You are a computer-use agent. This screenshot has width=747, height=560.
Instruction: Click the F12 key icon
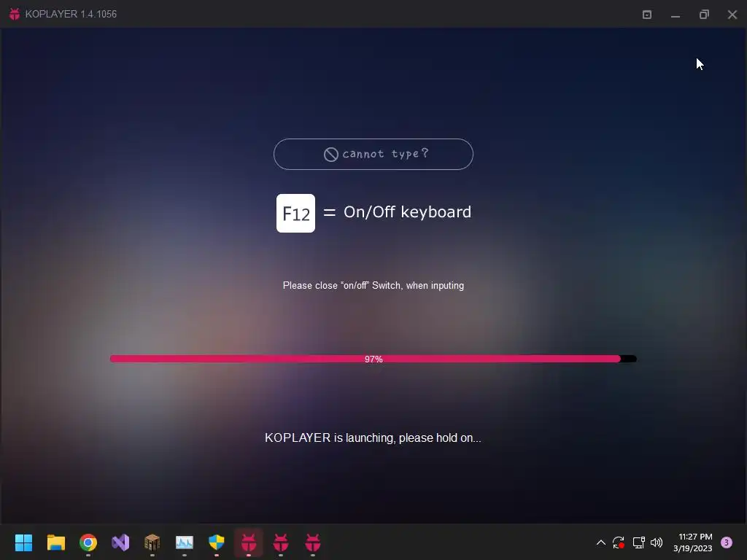tap(295, 214)
